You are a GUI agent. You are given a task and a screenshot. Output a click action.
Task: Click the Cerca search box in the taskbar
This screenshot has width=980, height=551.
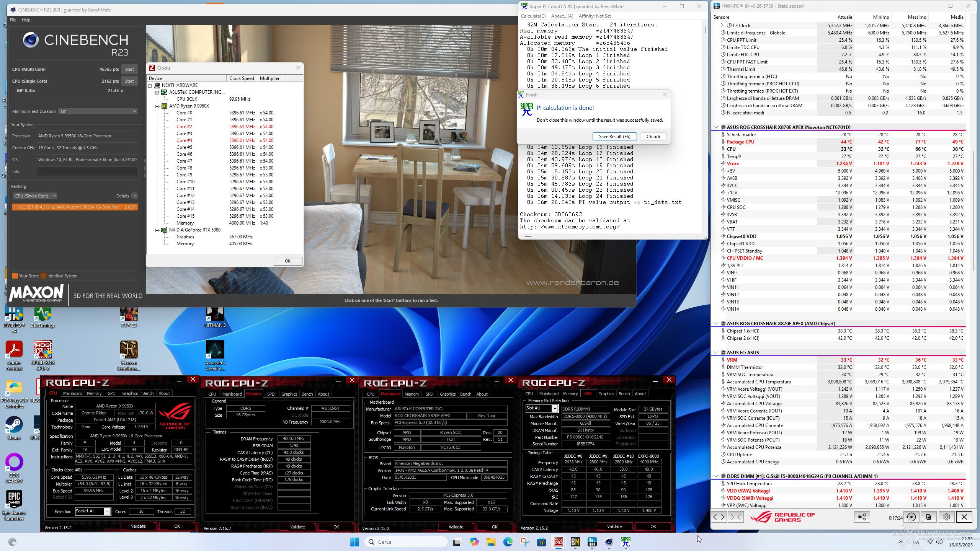pos(406,542)
